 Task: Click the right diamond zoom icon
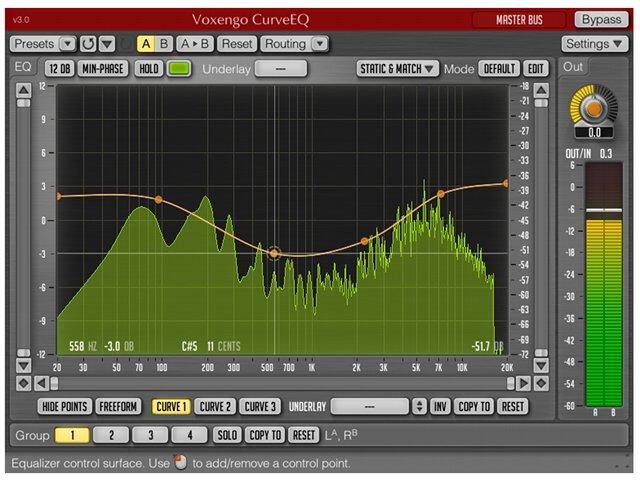coord(541,383)
